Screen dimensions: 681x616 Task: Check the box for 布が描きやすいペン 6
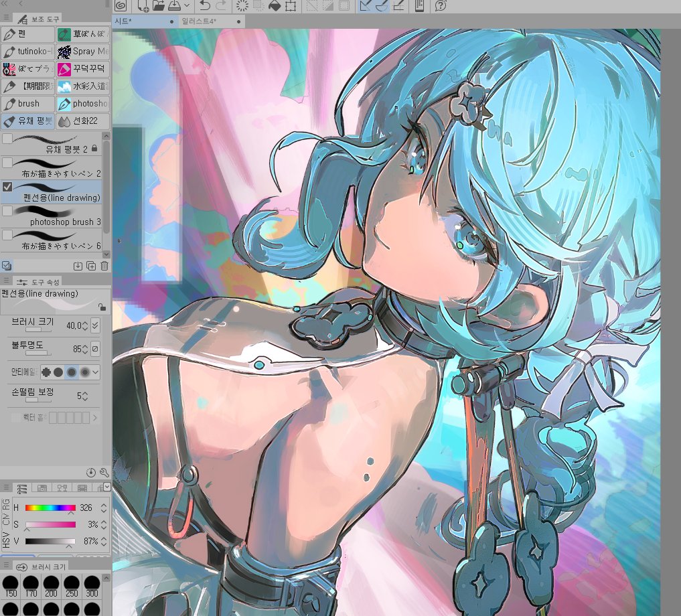coord(7,235)
